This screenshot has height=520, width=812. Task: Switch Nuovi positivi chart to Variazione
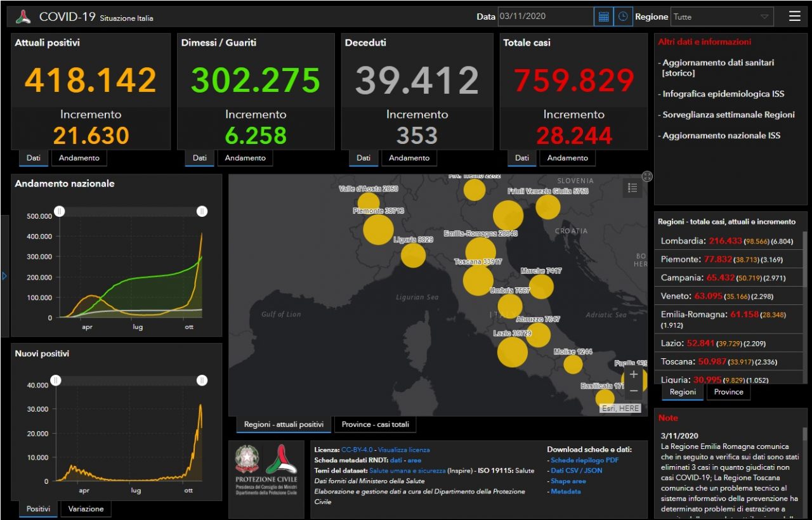(x=86, y=509)
